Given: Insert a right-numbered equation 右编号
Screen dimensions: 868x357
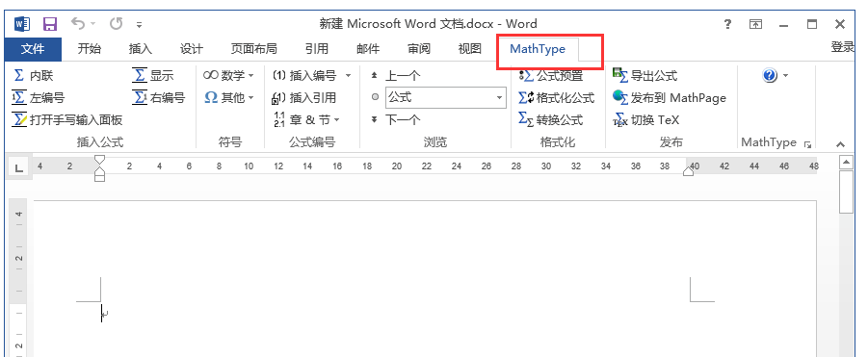Looking at the screenshot, I should coord(159,98).
